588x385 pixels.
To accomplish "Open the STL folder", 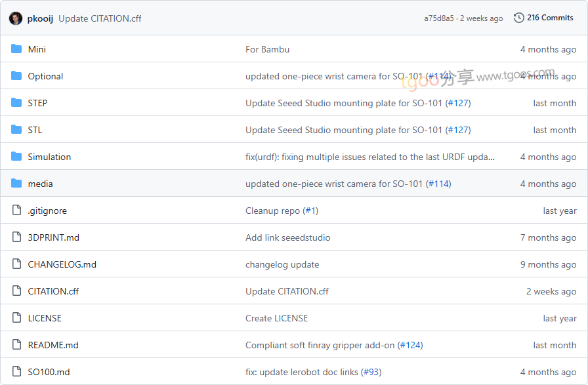I will pos(35,130).
